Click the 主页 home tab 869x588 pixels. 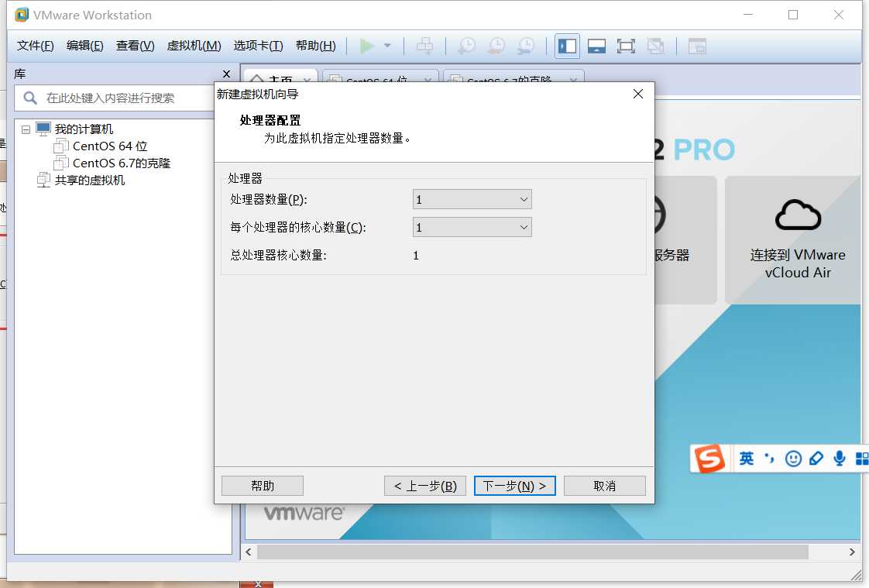pyautogui.click(x=280, y=77)
